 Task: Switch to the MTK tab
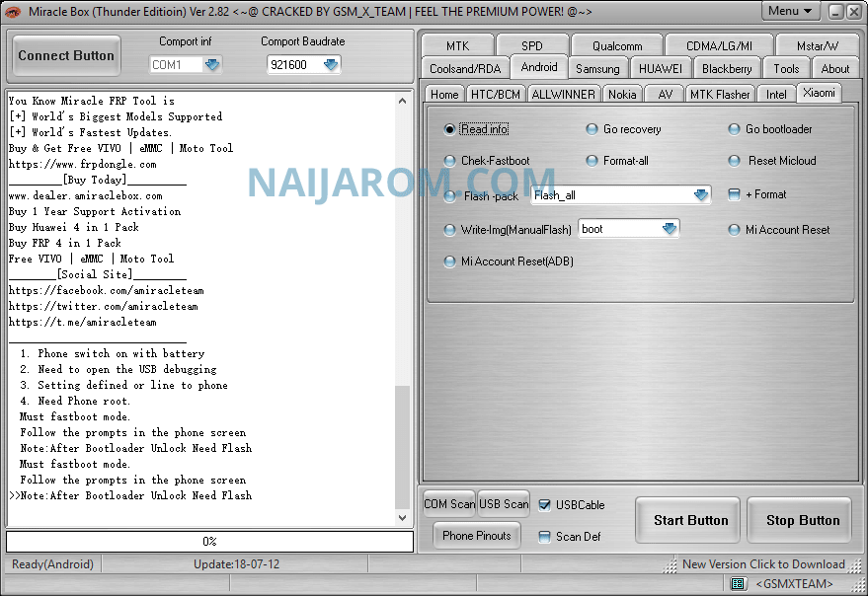pyautogui.click(x=457, y=45)
